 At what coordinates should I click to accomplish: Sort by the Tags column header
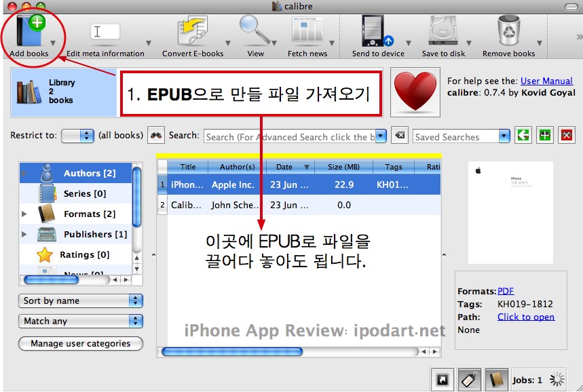[394, 167]
